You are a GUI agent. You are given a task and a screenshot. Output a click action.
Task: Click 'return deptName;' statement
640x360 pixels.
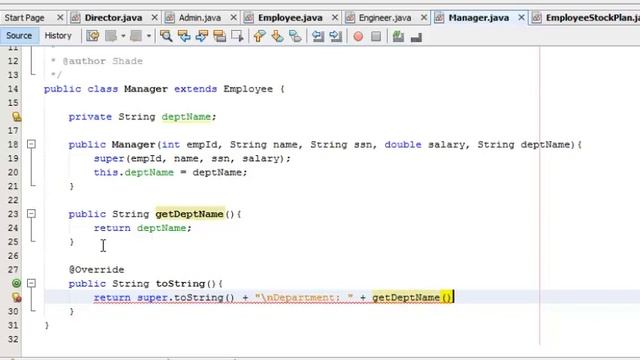(142, 228)
